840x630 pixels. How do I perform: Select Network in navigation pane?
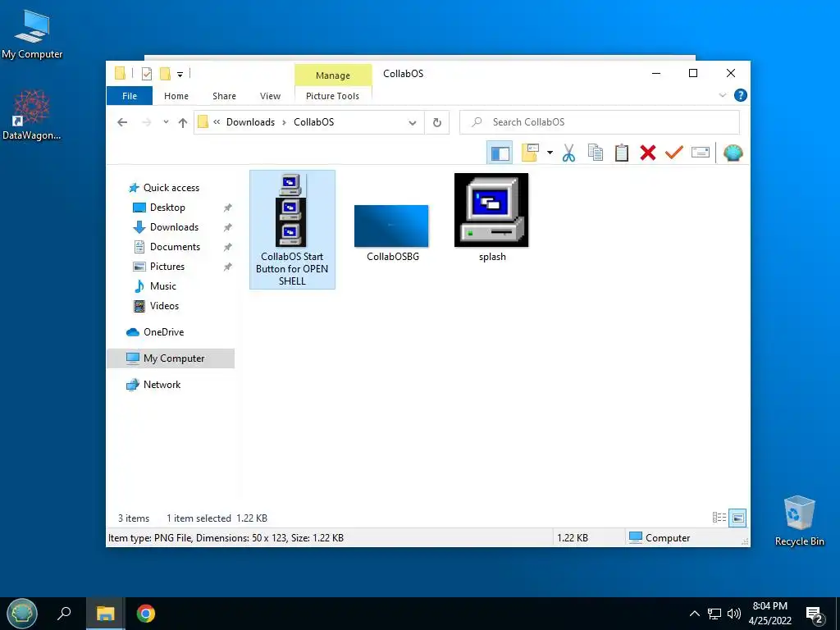(x=162, y=385)
